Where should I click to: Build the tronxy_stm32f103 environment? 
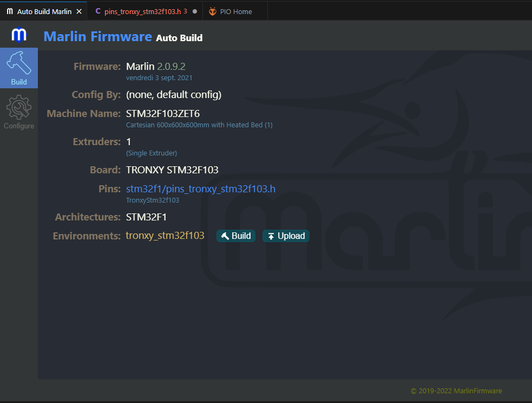(236, 236)
